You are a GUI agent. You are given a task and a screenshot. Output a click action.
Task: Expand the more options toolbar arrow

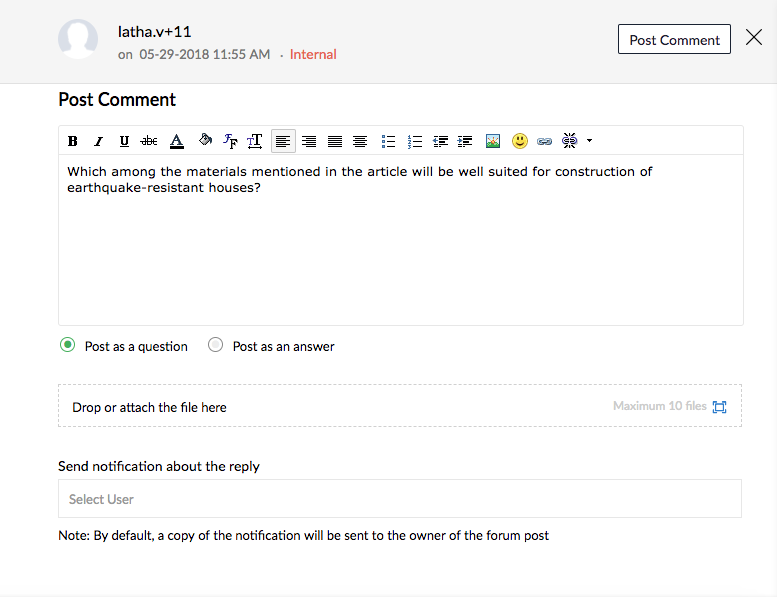click(589, 141)
